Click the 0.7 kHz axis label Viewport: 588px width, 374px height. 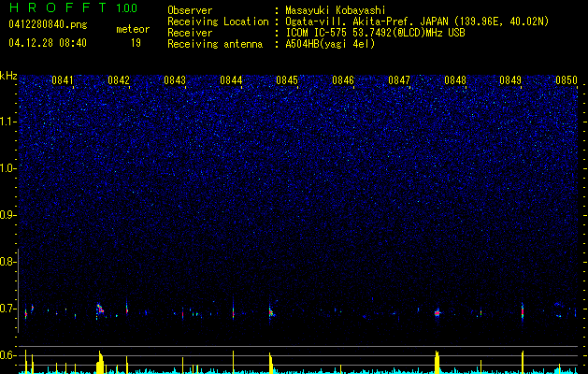point(7,309)
